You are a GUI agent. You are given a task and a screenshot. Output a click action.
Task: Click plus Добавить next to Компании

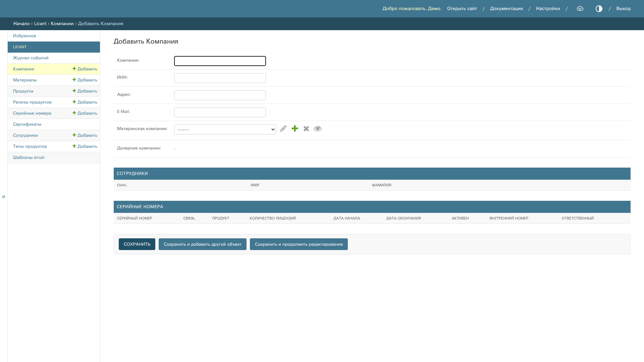(85, 69)
